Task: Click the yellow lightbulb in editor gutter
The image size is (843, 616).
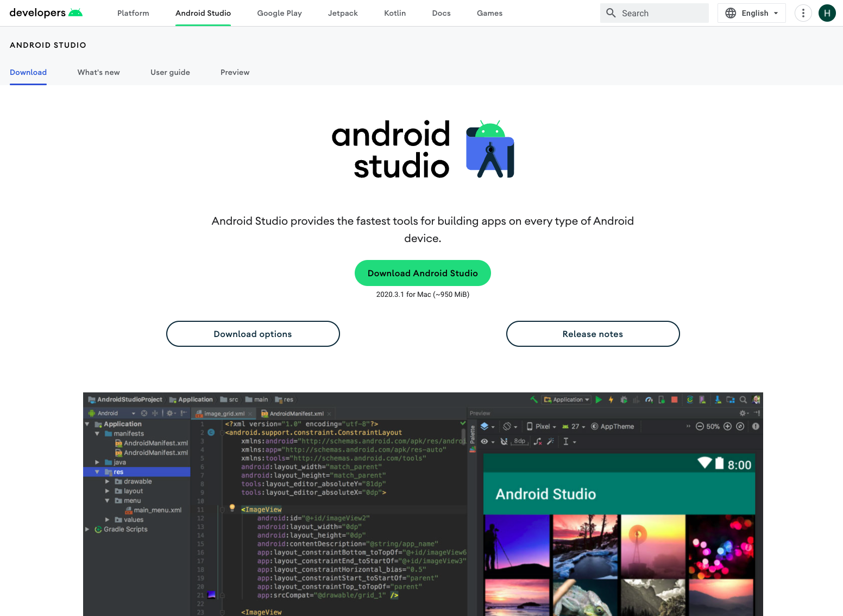Action: pyautogui.click(x=232, y=508)
